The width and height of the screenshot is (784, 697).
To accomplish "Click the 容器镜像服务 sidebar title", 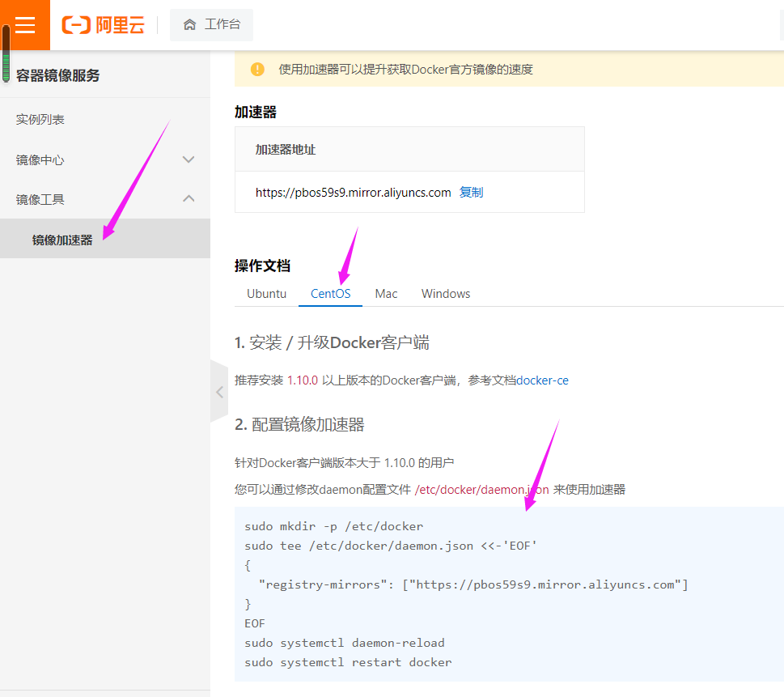I will [58, 75].
